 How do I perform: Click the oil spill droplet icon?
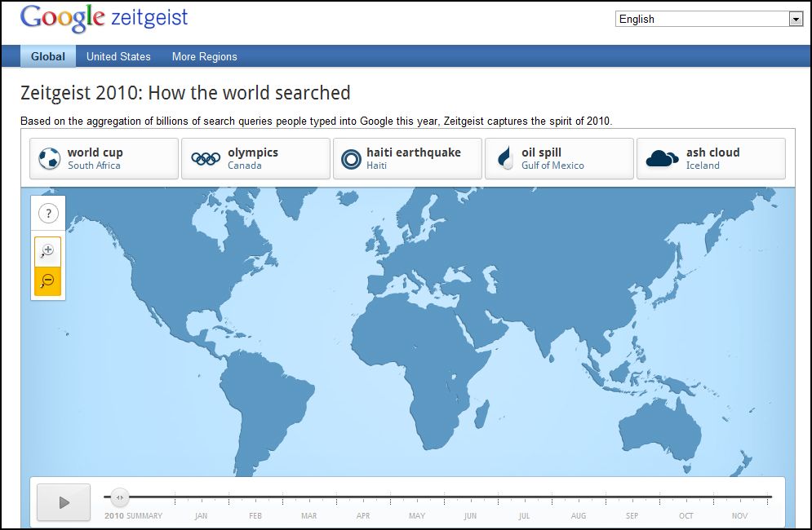click(x=505, y=158)
